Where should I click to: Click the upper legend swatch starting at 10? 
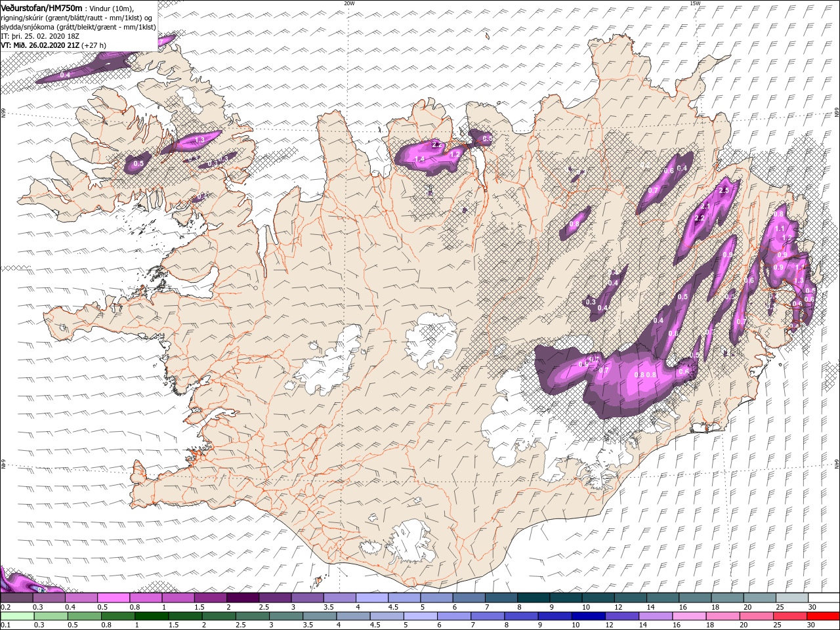point(598,598)
